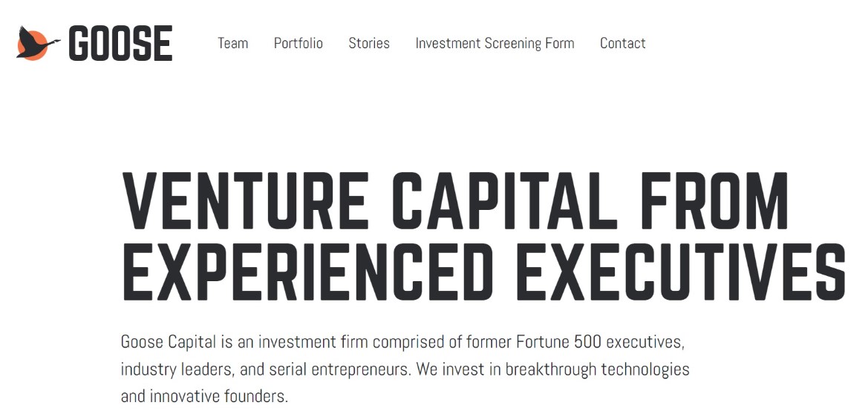Viewport: 868px width, 411px height.
Task: Navigate to the Contact page
Action: (622, 43)
